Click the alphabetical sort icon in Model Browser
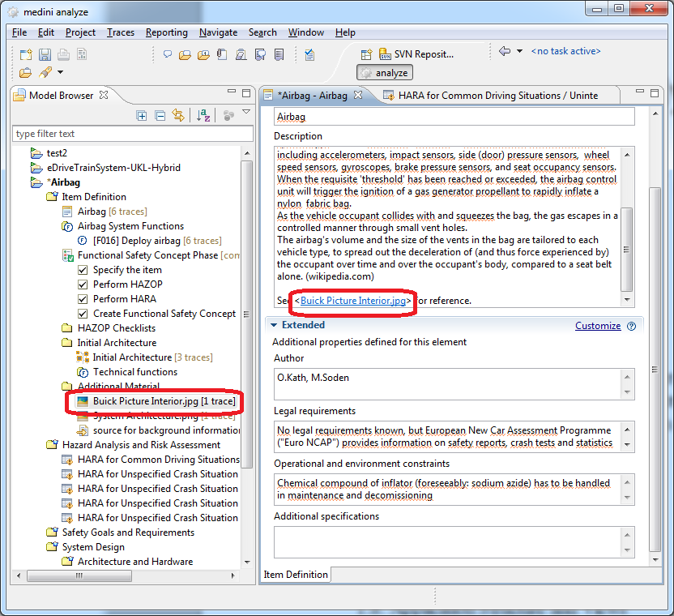 [x=203, y=116]
